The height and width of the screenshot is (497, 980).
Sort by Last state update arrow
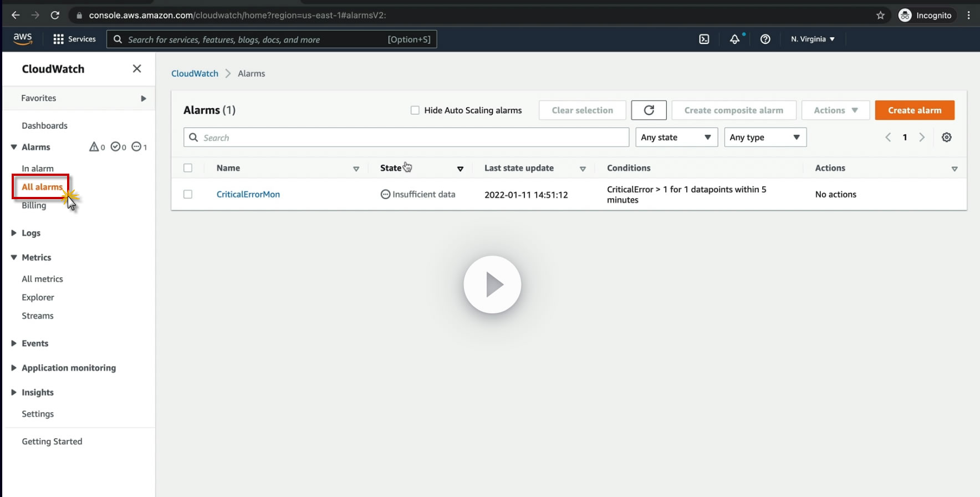click(583, 169)
